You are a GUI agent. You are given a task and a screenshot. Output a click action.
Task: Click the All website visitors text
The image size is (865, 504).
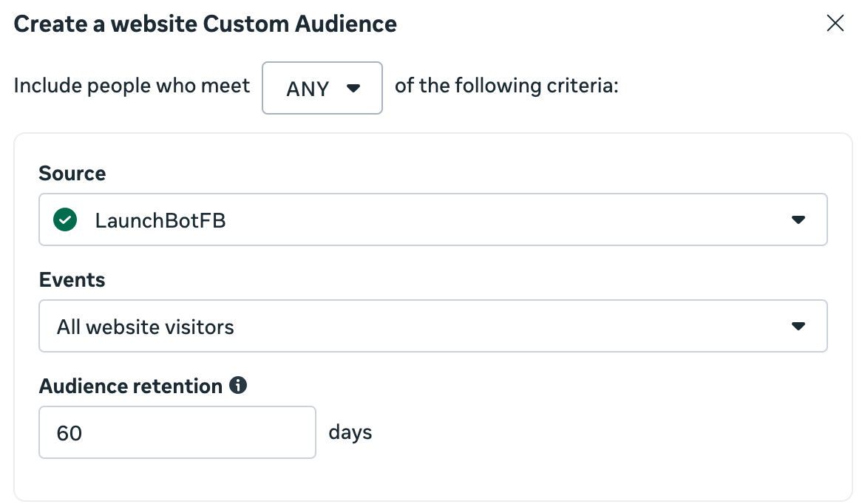[146, 327]
